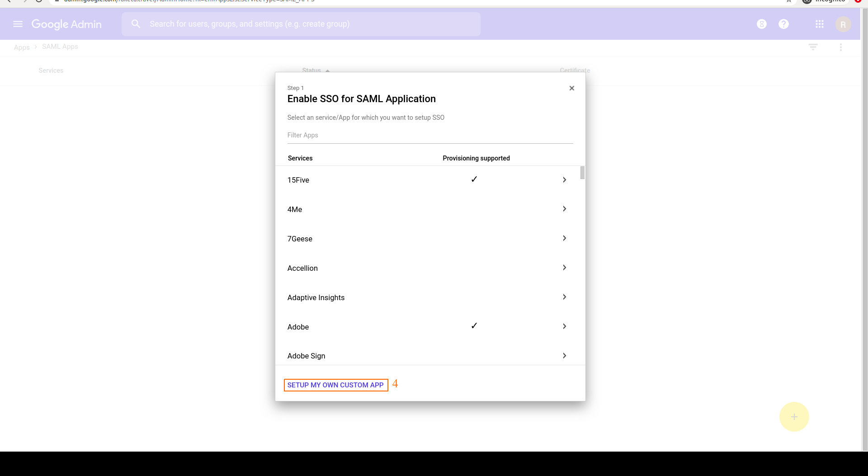Viewport: 868px width, 476px height.
Task: Expand the Adobe Sign chevron arrow
Action: click(x=565, y=356)
